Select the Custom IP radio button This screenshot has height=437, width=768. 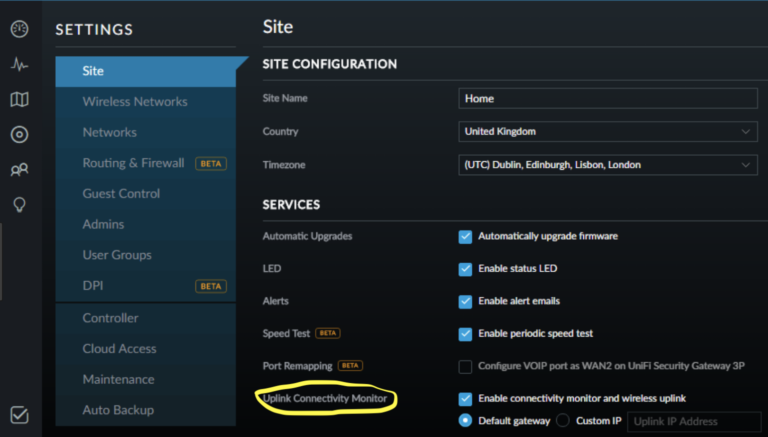pos(563,420)
